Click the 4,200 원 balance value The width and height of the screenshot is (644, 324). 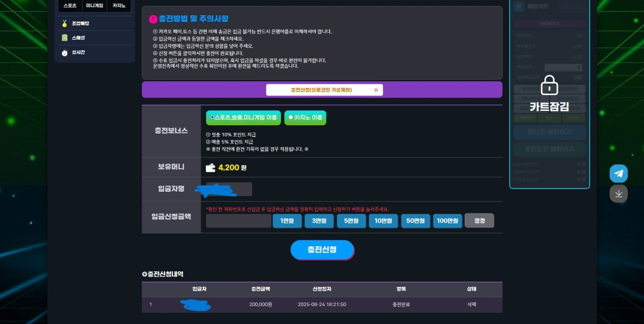[x=232, y=168]
